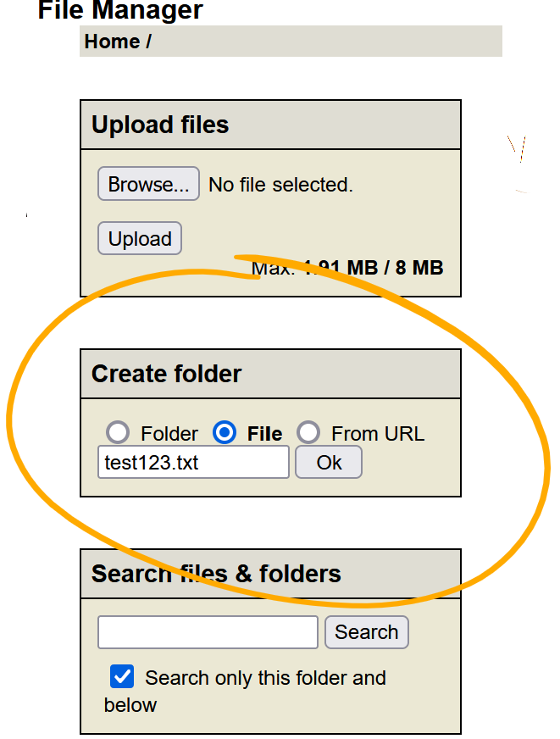This screenshot has height=739, width=560.
Task: Focus the test123.txt name field
Action: pyautogui.click(x=193, y=463)
